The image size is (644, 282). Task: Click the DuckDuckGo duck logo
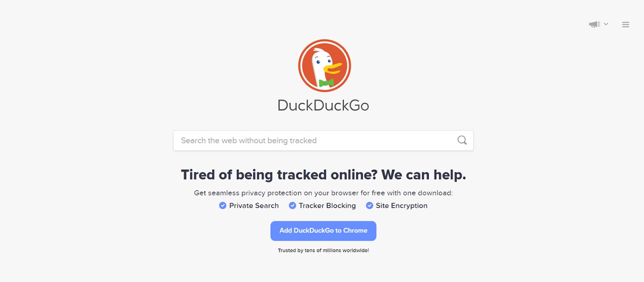[x=324, y=66]
